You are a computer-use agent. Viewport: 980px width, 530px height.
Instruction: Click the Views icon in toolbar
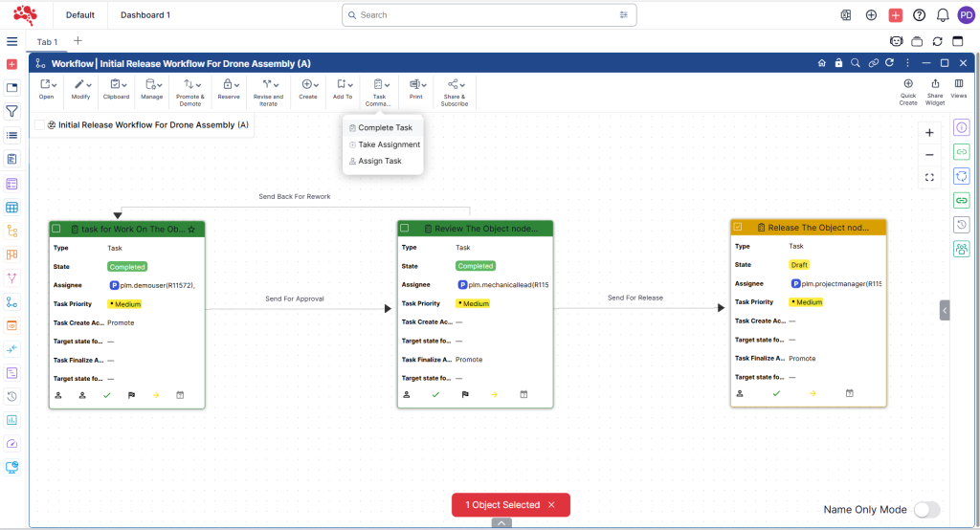coord(958,84)
